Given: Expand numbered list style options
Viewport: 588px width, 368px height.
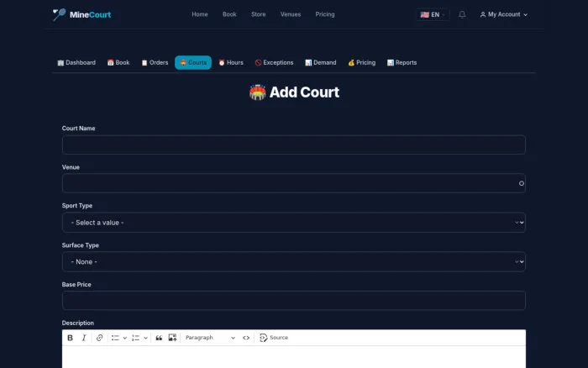Looking at the screenshot, I should coord(145,338).
